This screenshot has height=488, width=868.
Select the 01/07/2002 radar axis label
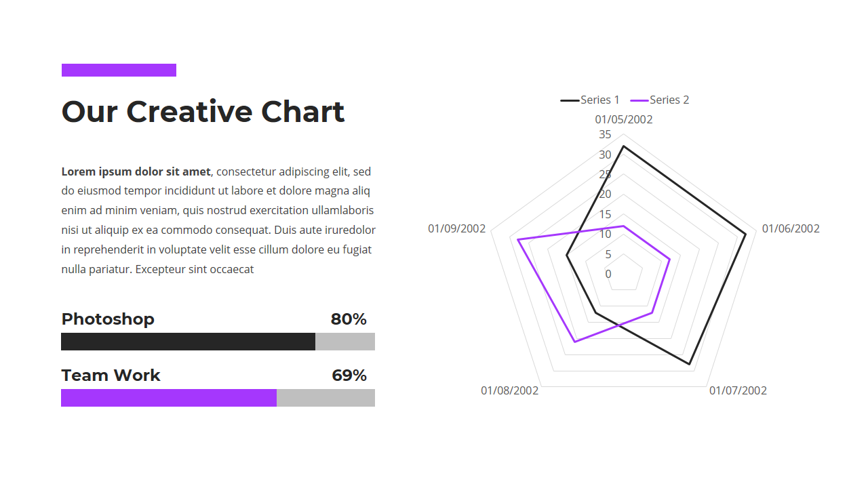[738, 390]
